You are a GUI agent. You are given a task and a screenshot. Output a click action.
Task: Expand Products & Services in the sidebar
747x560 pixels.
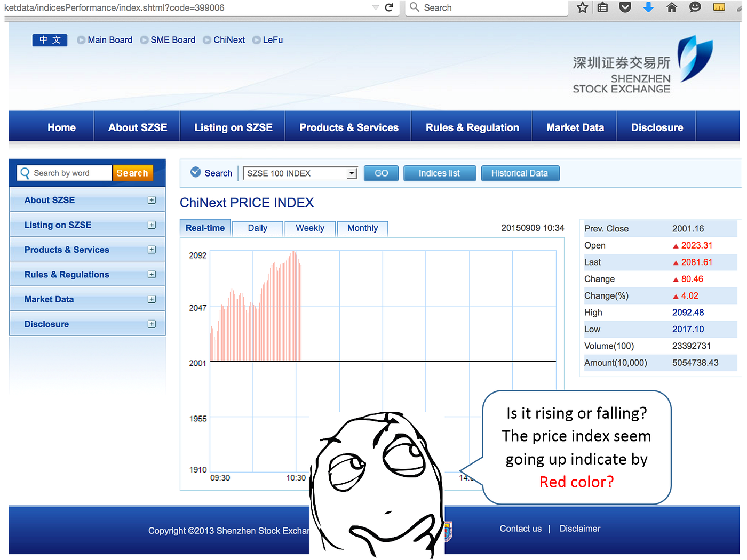tap(152, 250)
